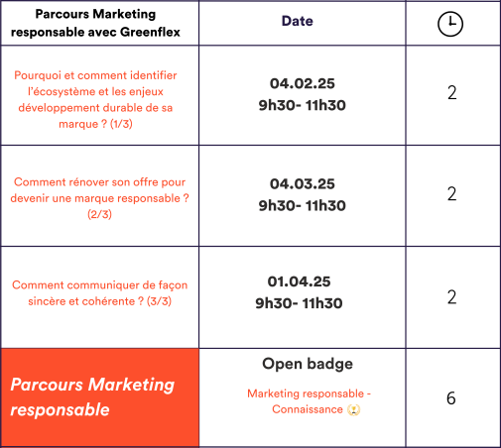Click the trophy emoji next to Connaissance
Viewport: 501px width, 448px height.
(354, 409)
